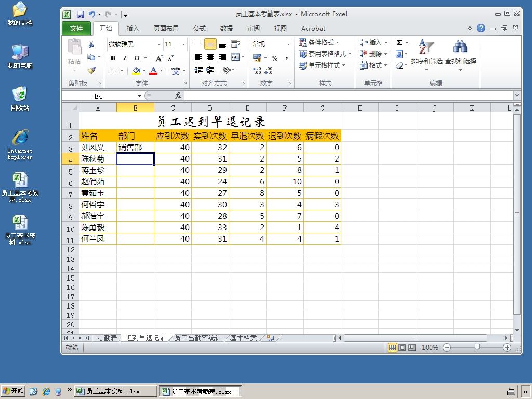This screenshot has width=532, height=399.
Task: Click the red font color A button
Action: click(x=153, y=71)
